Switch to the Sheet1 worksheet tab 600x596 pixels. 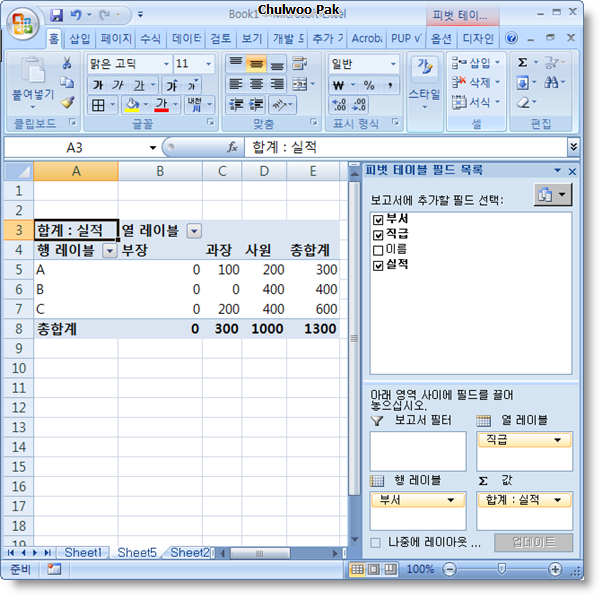[x=83, y=552]
